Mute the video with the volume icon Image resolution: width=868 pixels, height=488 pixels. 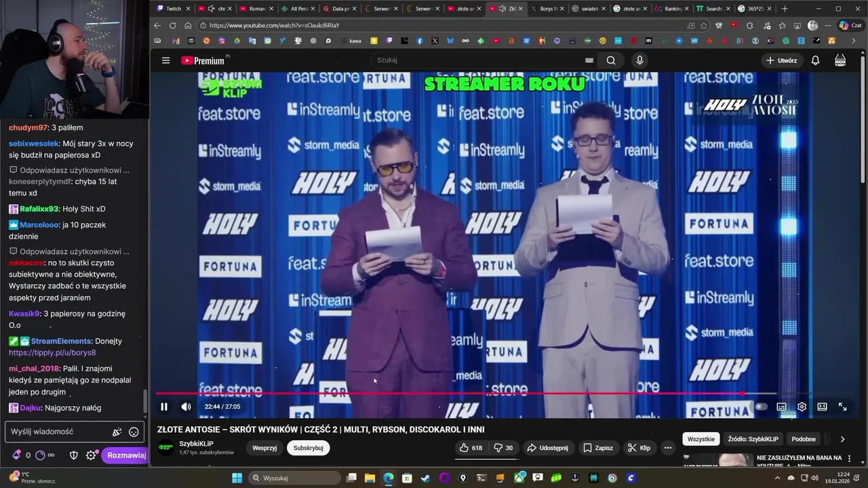click(186, 407)
